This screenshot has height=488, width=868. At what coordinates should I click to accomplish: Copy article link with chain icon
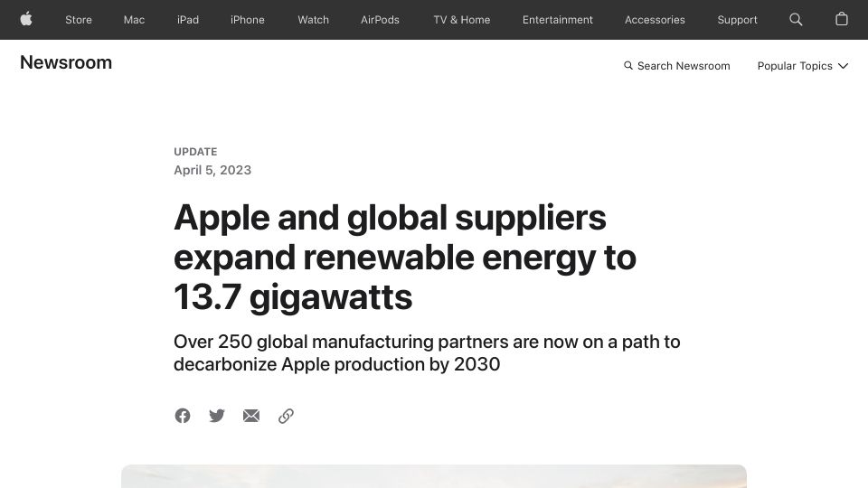[286, 416]
